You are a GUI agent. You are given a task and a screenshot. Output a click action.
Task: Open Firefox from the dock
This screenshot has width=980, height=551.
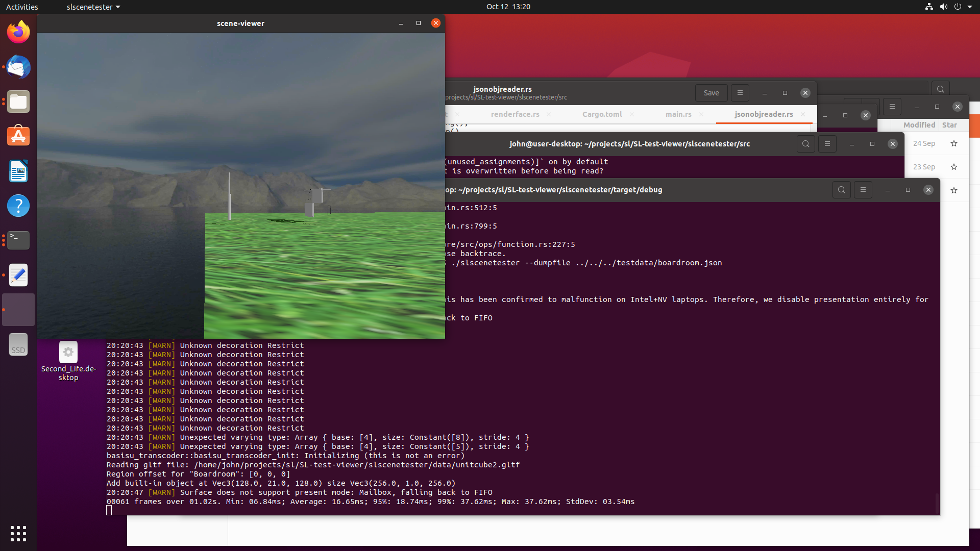[18, 31]
